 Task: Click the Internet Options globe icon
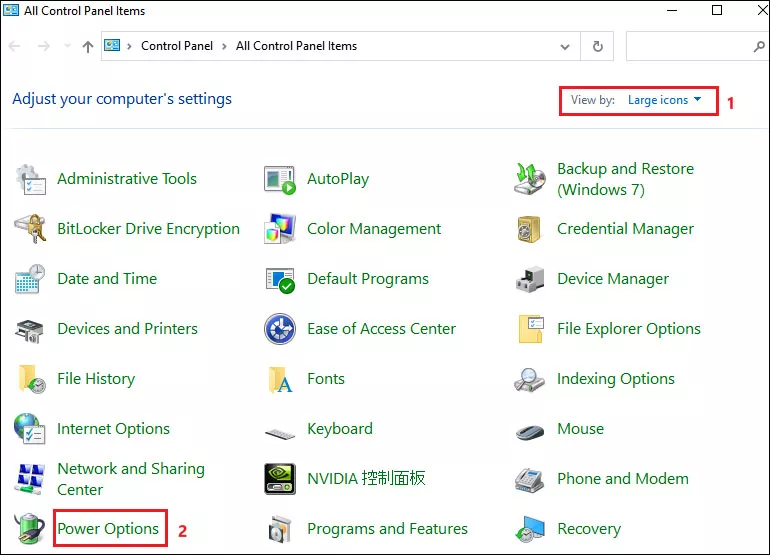(x=29, y=429)
